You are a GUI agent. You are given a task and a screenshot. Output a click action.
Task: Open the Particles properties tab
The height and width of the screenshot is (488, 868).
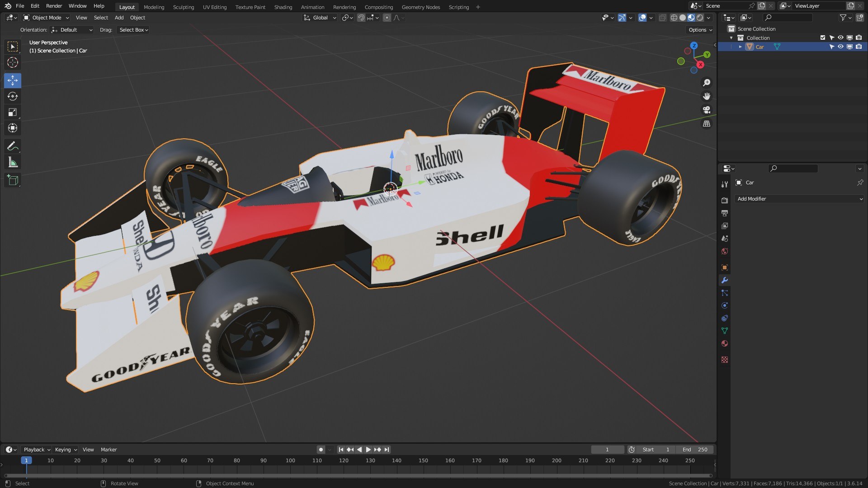[x=725, y=293]
